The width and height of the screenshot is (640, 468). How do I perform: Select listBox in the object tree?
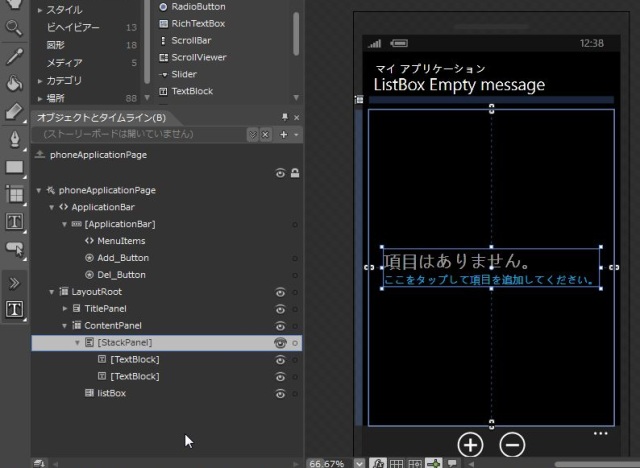[x=111, y=393]
